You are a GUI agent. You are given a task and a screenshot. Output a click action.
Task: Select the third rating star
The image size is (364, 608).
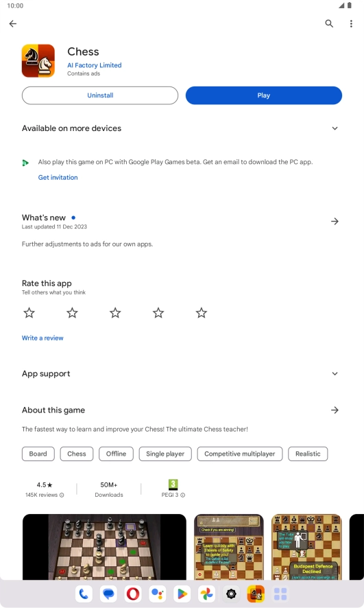pos(115,312)
